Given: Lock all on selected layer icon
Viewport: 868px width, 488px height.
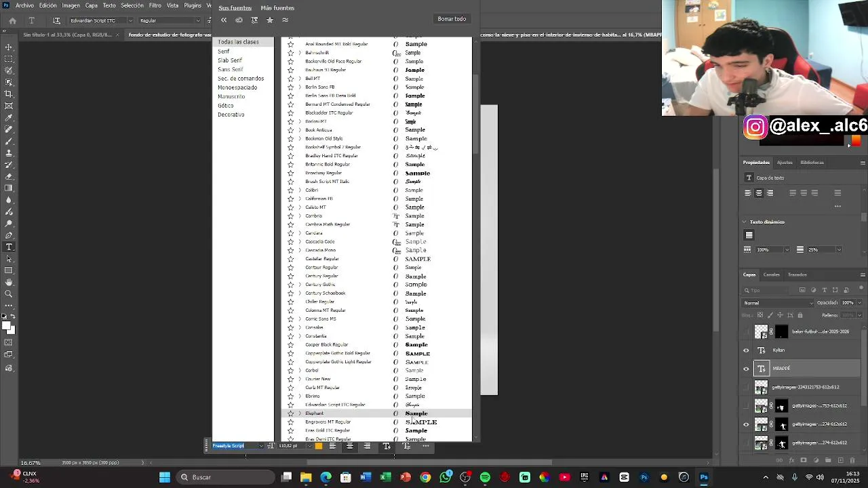Looking at the screenshot, I should pos(800,315).
